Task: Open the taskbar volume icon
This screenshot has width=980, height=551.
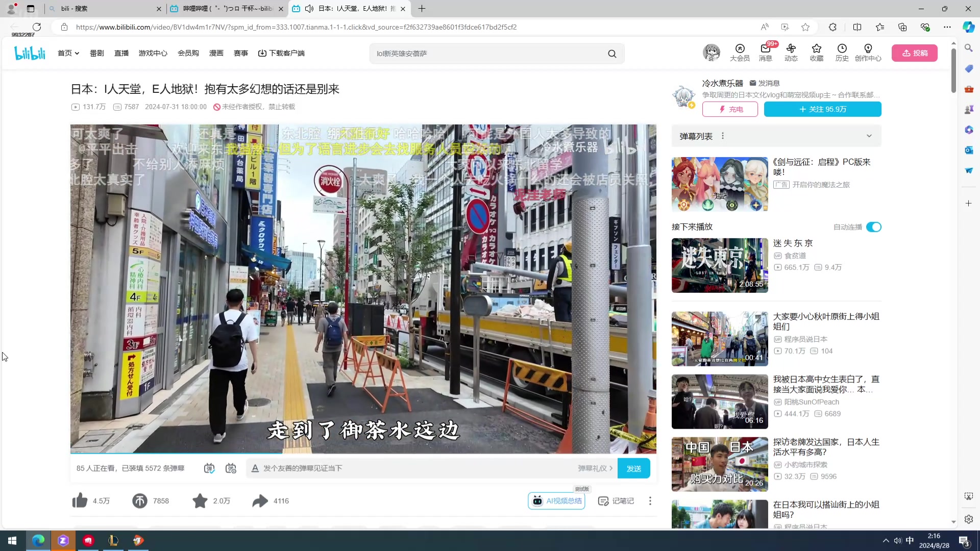Action: tap(898, 541)
